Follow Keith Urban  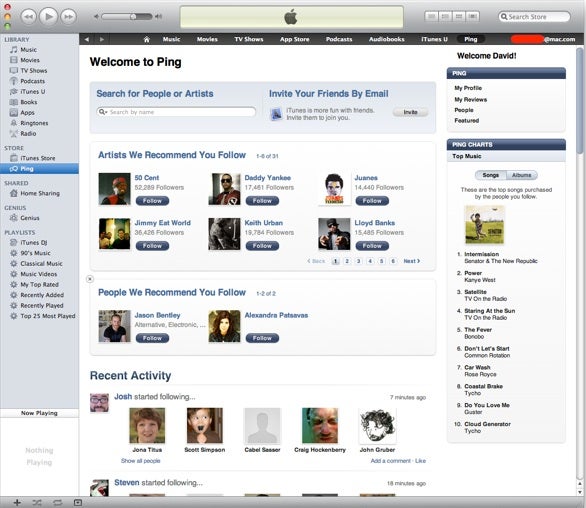click(x=262, y=246)
